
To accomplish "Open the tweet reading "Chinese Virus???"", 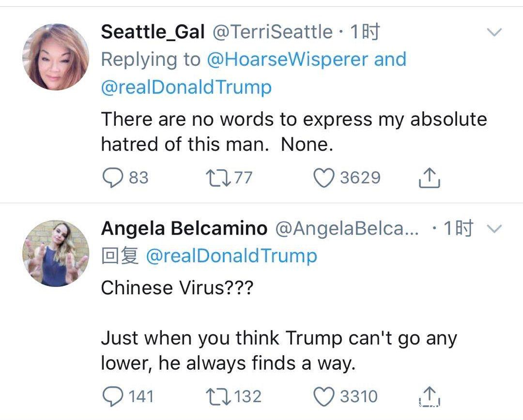I will point(177,287).
